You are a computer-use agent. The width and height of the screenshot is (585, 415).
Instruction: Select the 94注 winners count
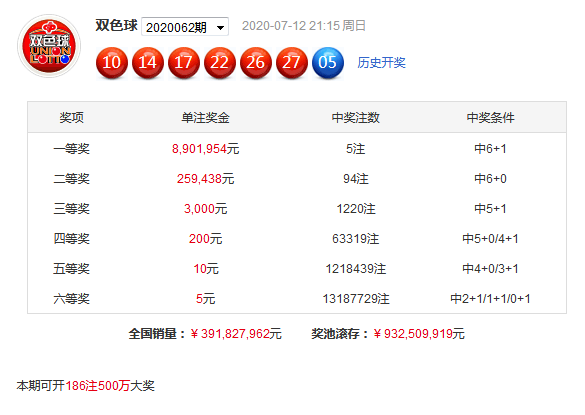(356, 178)
